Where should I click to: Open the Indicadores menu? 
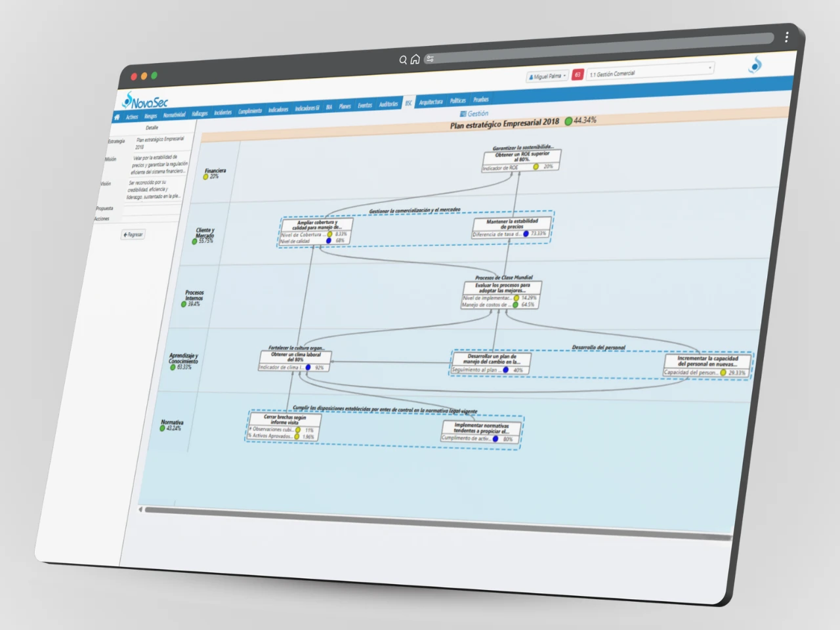pos(278,110)
